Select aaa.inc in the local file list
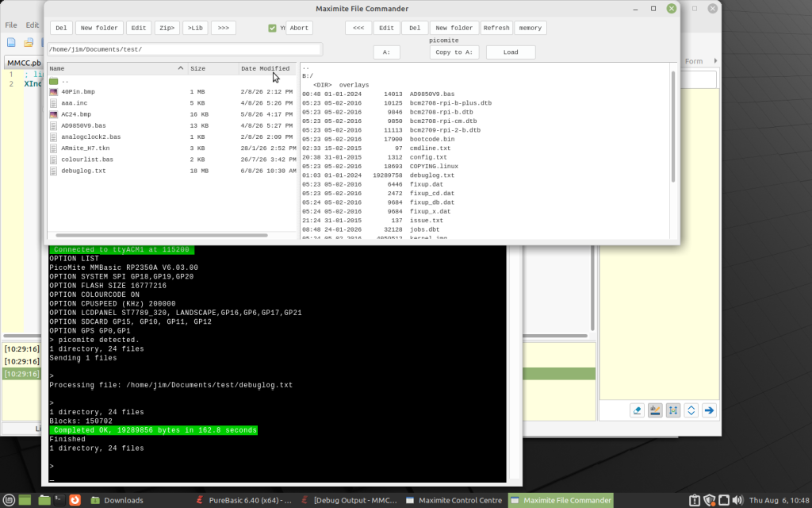 172,103
